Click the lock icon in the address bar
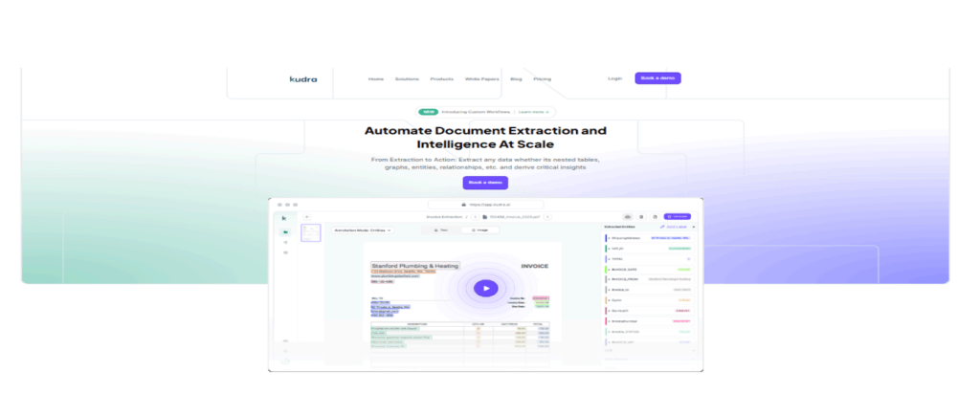The width and height of the screenshot is (980, 393). point(463,204)
